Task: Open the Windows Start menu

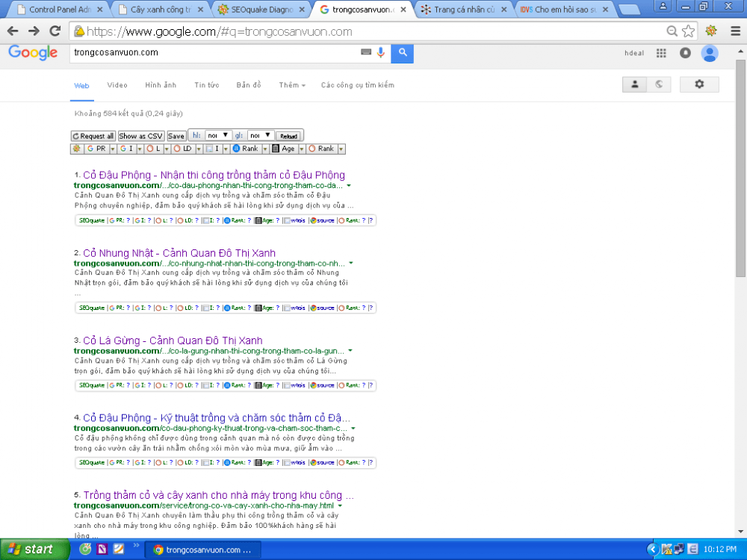Action: pos(34,550)
